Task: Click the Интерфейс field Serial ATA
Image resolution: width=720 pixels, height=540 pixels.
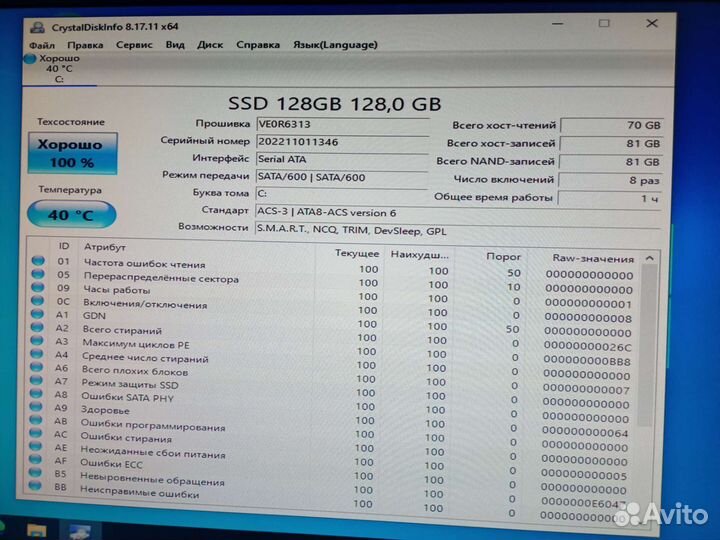Action: pyautogui.click(x=342, y=159)
